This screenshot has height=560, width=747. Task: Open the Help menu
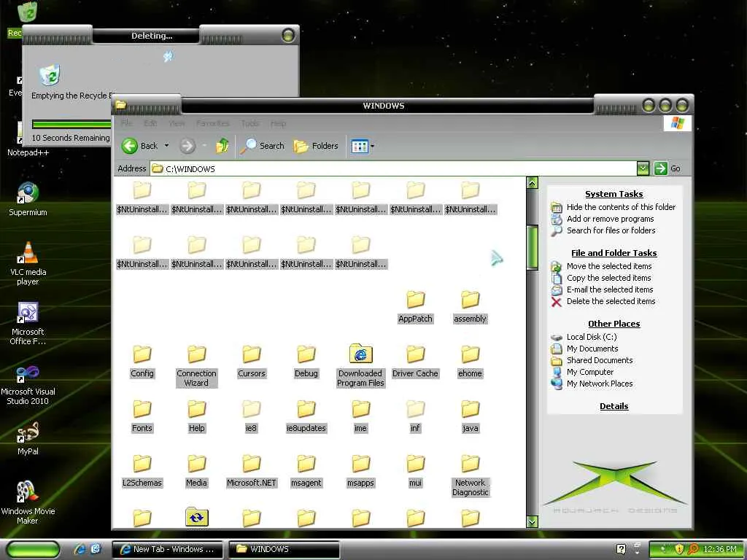[278, 123]
